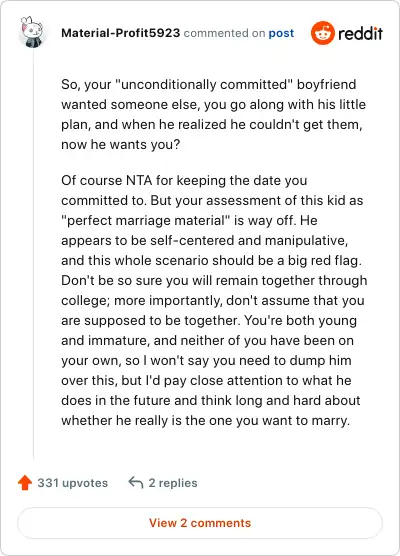Click the "331 upvotes" count
Viewport: 400px width, 556px height.
tap(73, 483)
